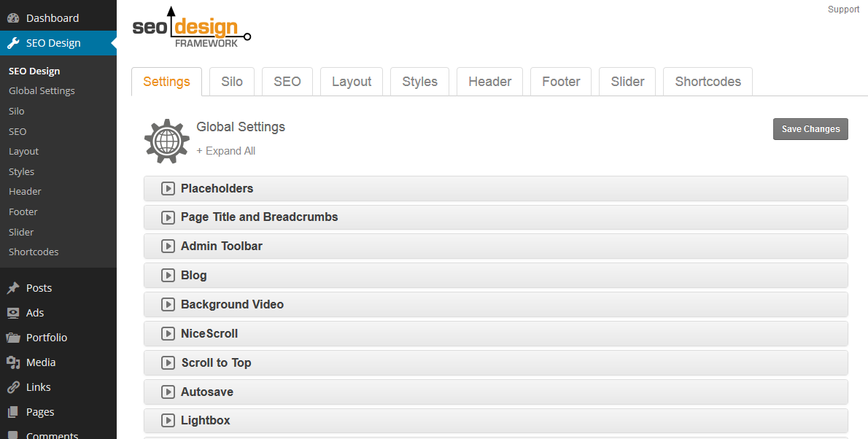868x439 pixels.
Task: Click the Scroll to Top title
Action: [x=217, y=363]
